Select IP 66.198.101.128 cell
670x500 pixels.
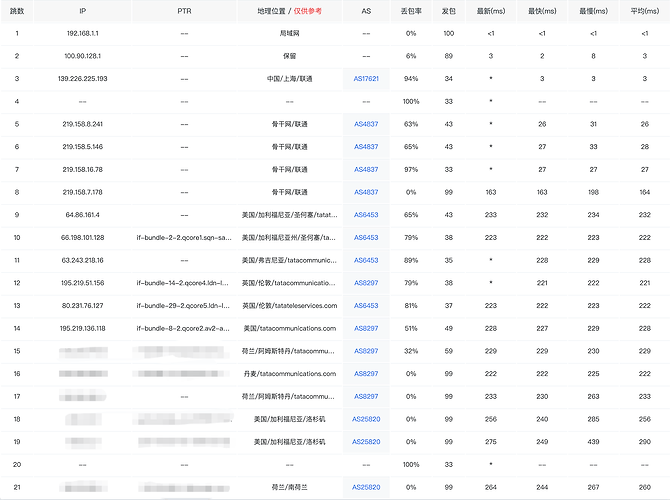(82, 237)
